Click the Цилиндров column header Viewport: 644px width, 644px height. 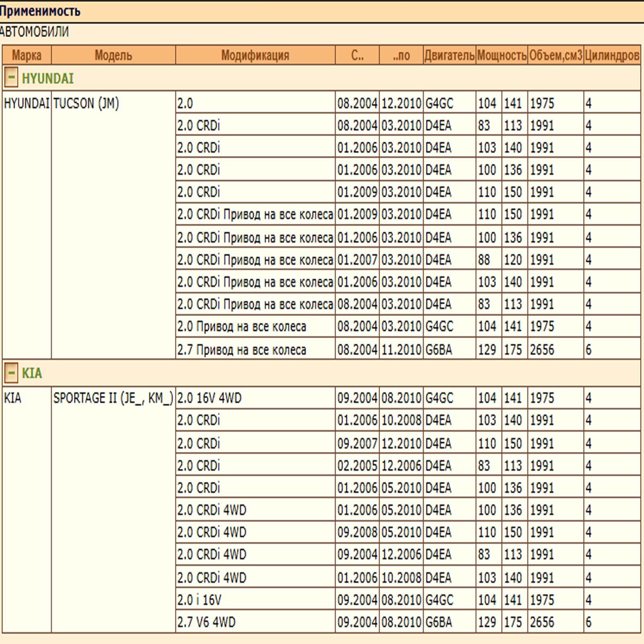tap(612, 55)
